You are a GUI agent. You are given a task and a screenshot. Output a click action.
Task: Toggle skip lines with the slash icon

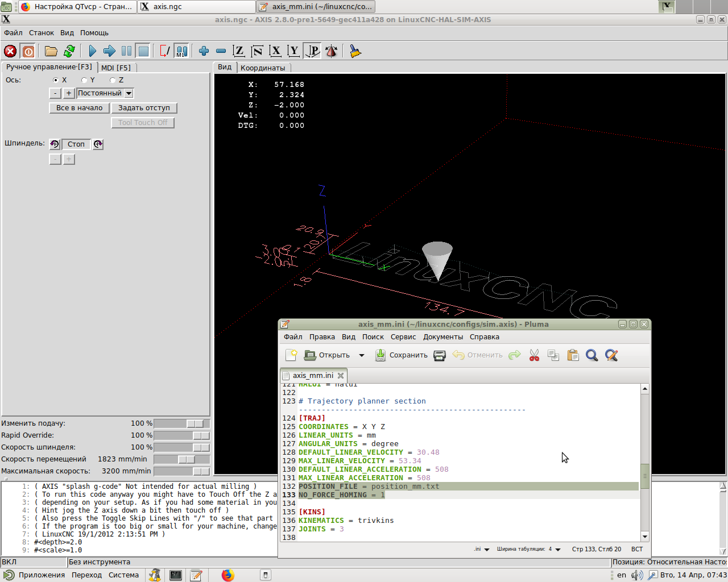pos(165,51)
